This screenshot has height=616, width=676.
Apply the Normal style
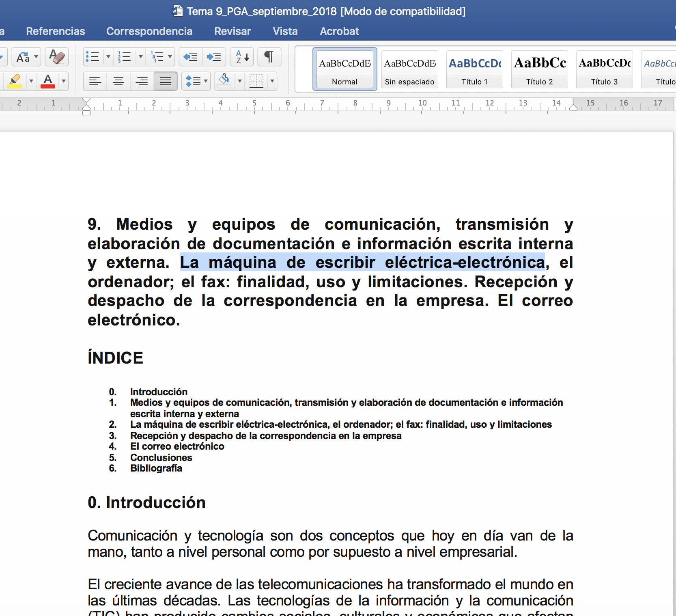coord(345,69)
